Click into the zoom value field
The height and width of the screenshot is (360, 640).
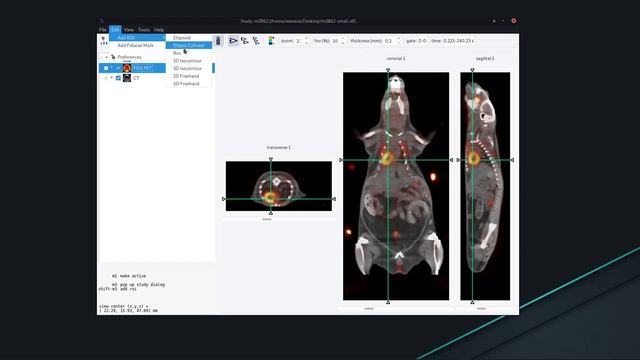point(299,41)
